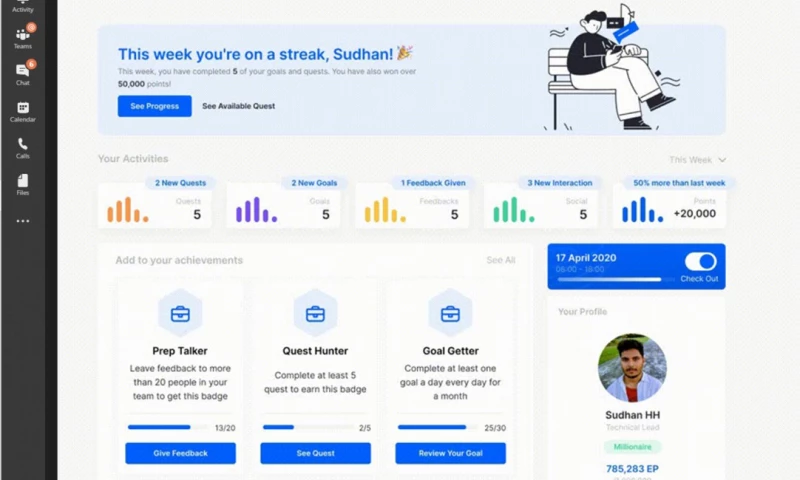
Task: Click the 2 New Goals tag
Action: tap(314, 183)
